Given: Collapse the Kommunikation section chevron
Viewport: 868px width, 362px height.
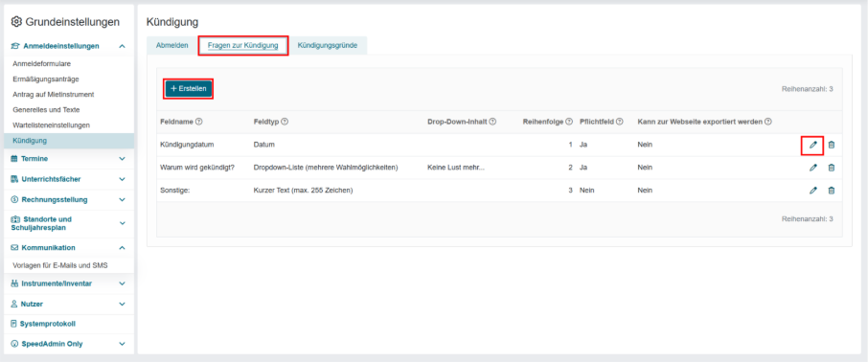Looking at the screenshot, I should (123, 248).
